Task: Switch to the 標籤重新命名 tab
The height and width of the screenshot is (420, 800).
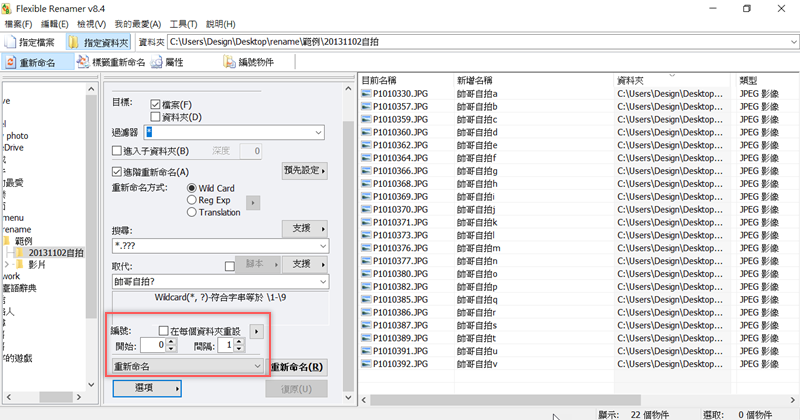Action: (x=111, y=62)
